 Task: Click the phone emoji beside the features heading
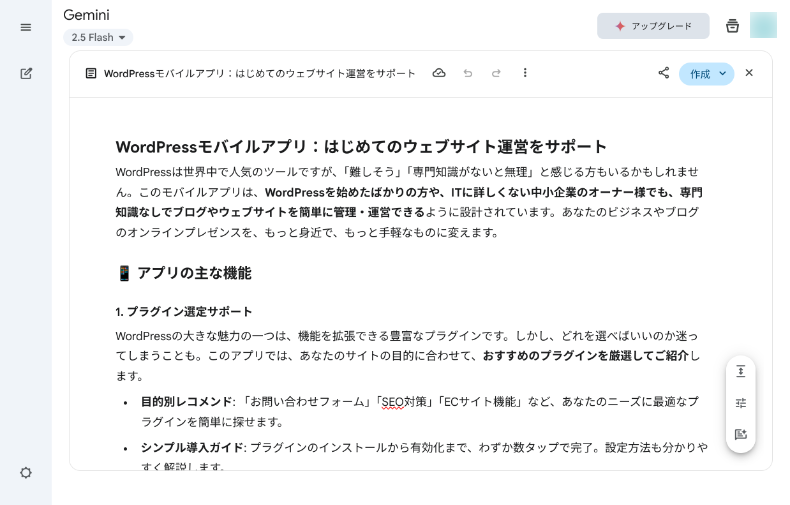point(124,273)
